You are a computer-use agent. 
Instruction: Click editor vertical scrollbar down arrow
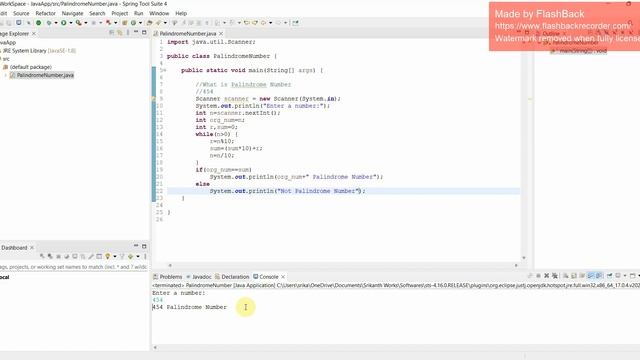tap(524, 258)
